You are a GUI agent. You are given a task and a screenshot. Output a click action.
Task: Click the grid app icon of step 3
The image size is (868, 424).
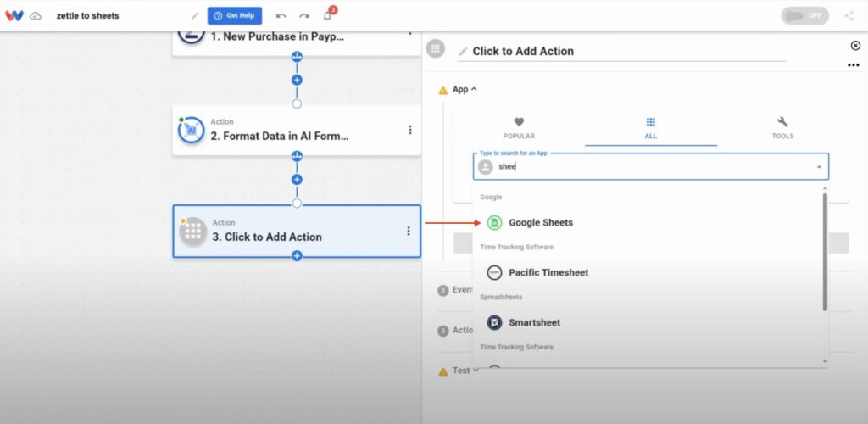click(x=192, y=231)
